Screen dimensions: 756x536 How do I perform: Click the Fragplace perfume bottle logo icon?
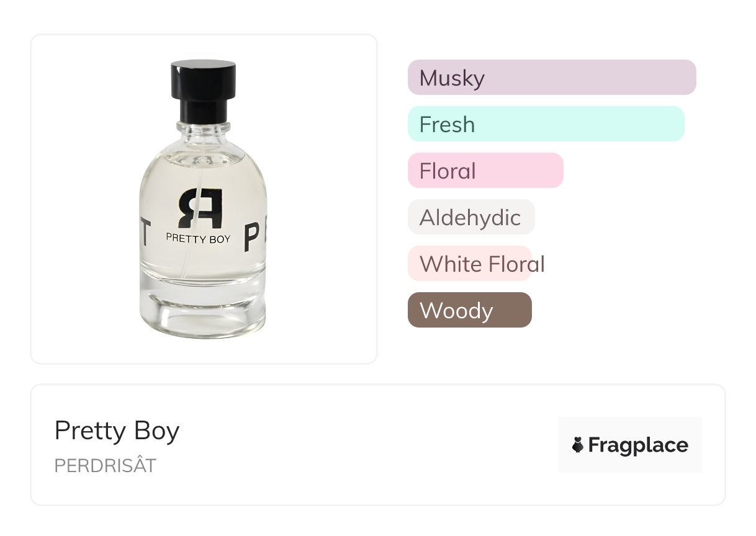click(578, 445)
